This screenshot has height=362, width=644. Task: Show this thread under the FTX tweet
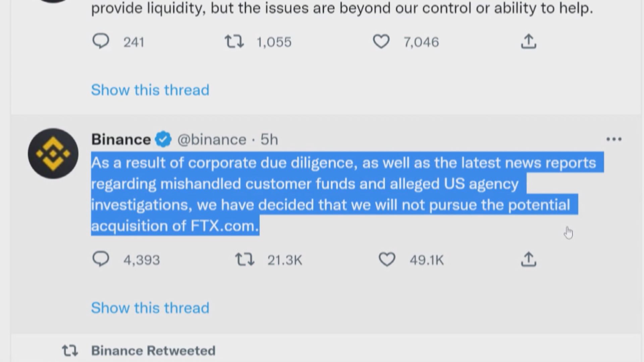tap(150, 308)
